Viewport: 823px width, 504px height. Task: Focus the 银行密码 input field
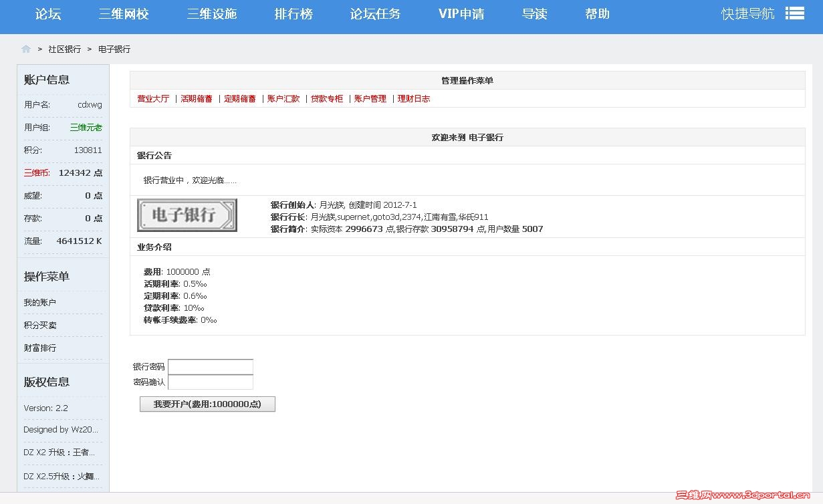coord(211,367)
